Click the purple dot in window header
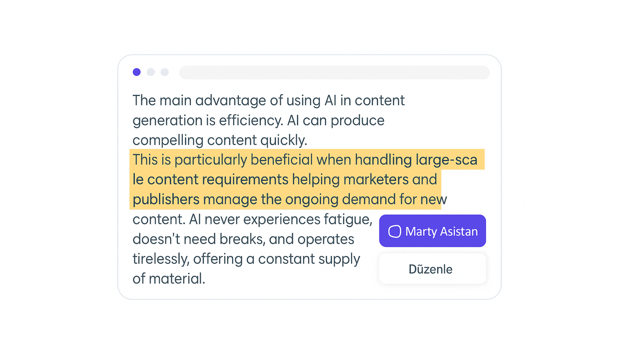The width and height of the screenshot is (644, 362). (x=137, y=72)
